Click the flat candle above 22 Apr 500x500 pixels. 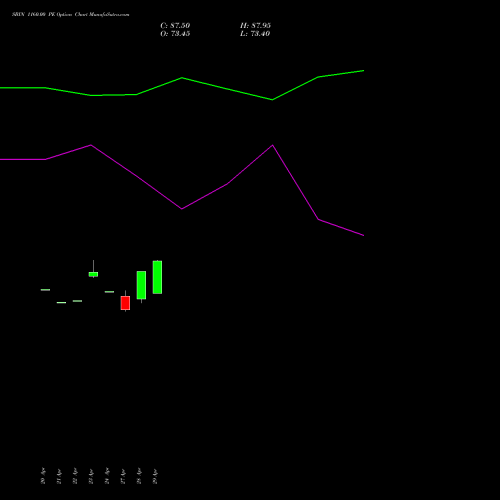(77, 301)
